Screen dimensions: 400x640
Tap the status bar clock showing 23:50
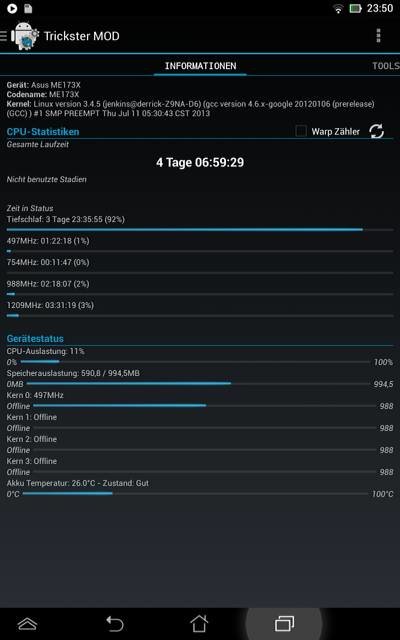[x=380, y=8]
